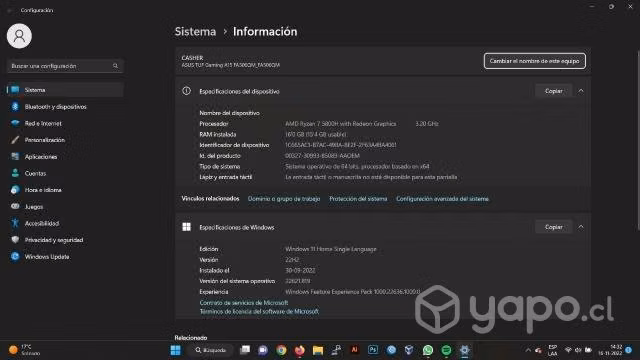This screenshot has height=360, width=640.
Task: Click the magnifier icon in settings search
Action: (116, 66)
